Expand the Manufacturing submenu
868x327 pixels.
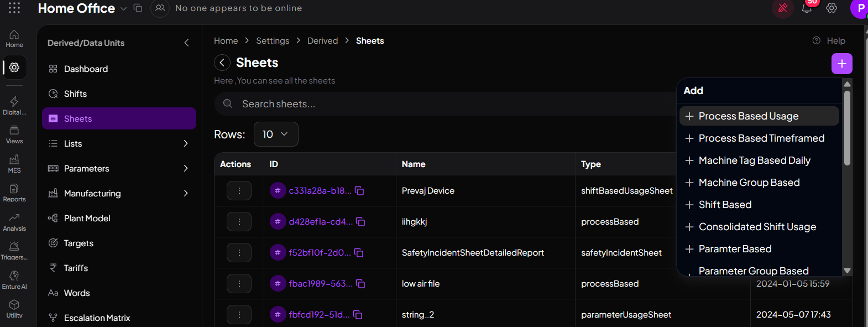[x=186, y=193]
